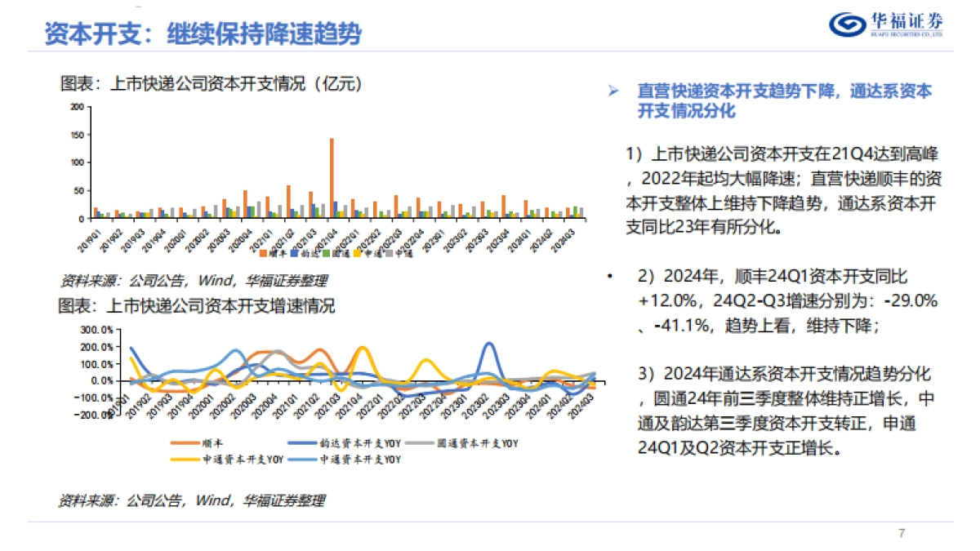980x551 pixels.
Task: Select the green 圆通 legend marker in bar chart
Action: (x=327, y=254)
